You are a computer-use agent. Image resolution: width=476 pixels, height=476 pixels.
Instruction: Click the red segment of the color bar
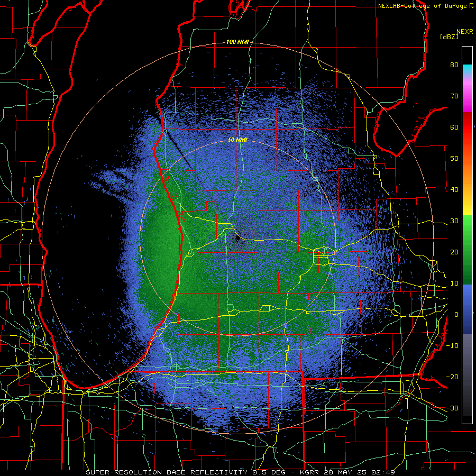pos(467,129)
